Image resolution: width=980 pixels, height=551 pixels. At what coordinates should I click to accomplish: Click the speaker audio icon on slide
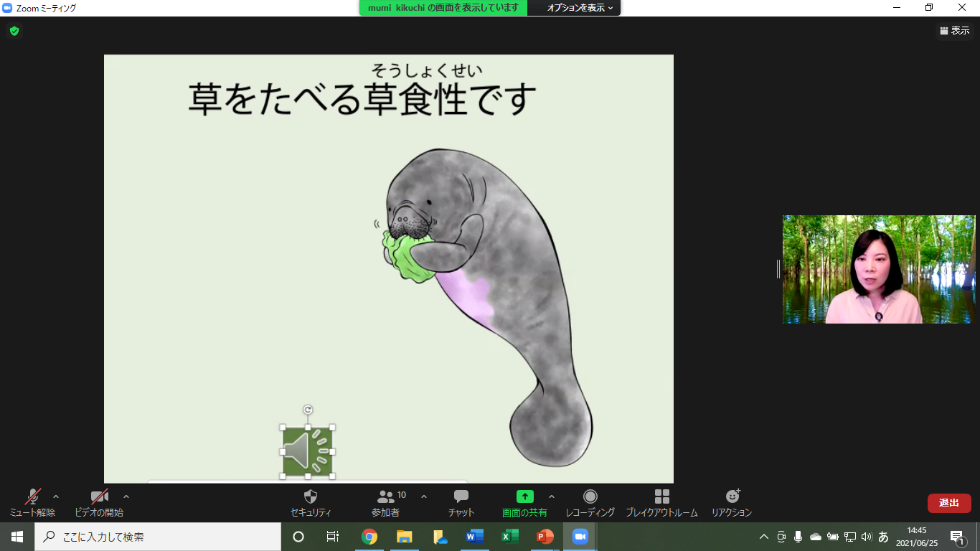pyautogui.click(x=307, y=451)
